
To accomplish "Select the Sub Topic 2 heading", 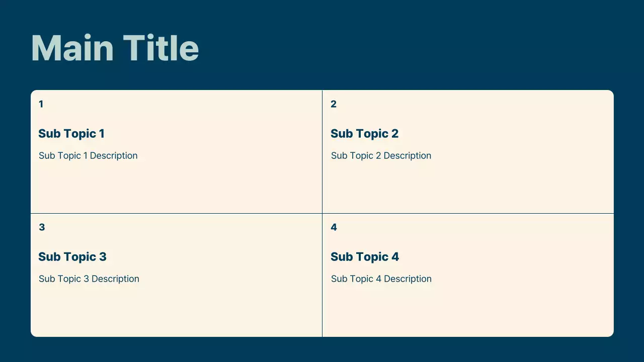I will (364, 134).
